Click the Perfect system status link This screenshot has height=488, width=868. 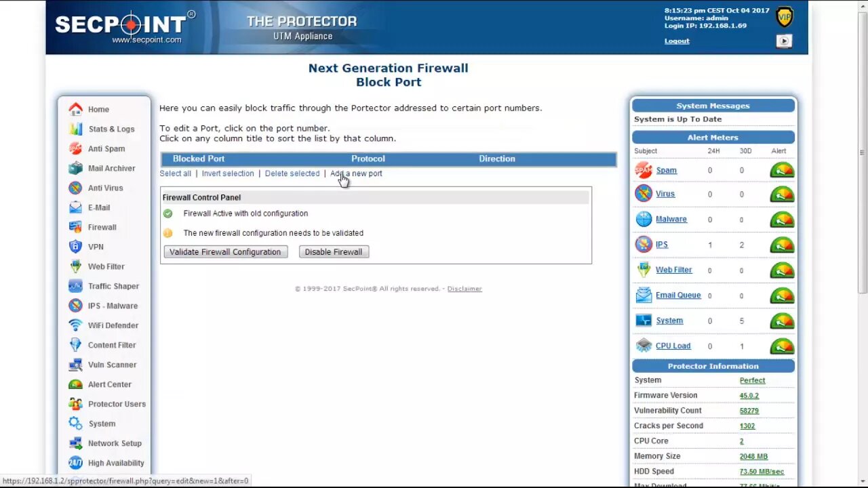pos(752,380)
